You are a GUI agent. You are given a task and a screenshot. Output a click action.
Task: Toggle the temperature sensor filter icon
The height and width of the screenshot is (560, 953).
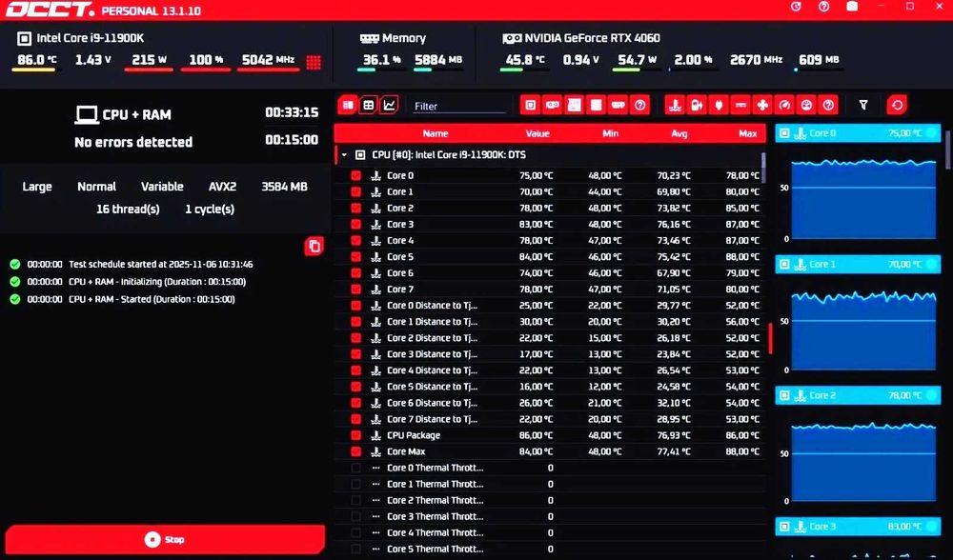click(x=675, y=105)
